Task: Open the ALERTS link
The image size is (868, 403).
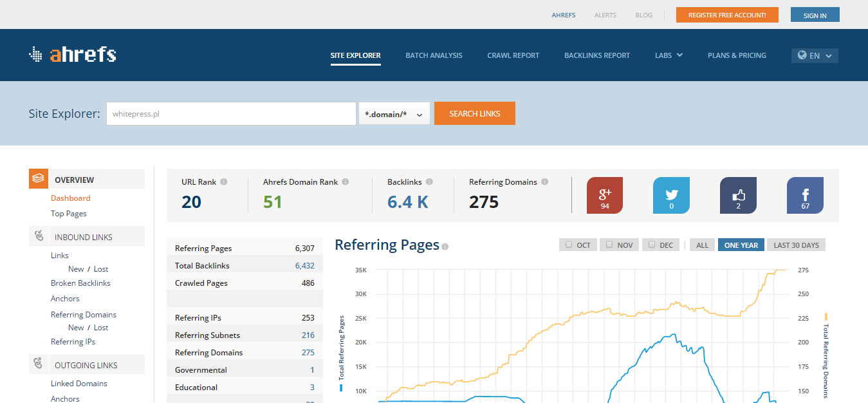Action: coord(605,15)
